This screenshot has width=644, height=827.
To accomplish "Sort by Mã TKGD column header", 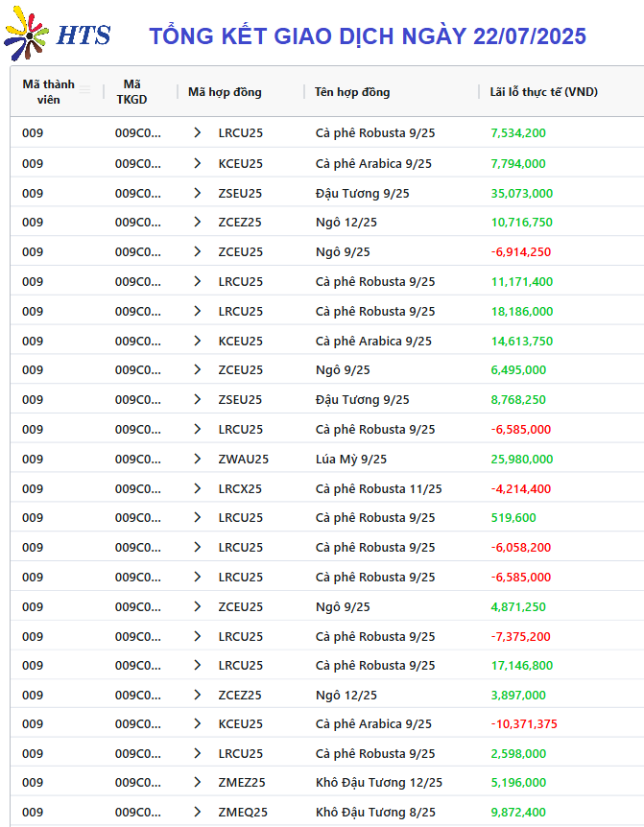I will [x=131, y=92].
